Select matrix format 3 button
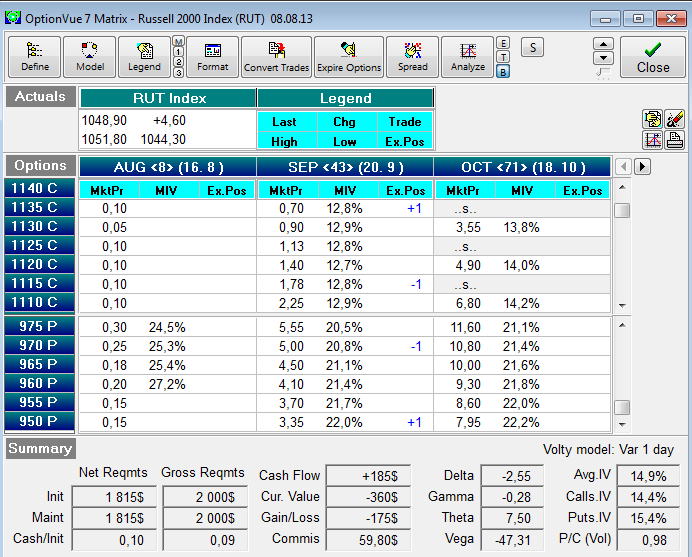The height and width of the screenshot is (557, 692). click(x=178, y=72)
